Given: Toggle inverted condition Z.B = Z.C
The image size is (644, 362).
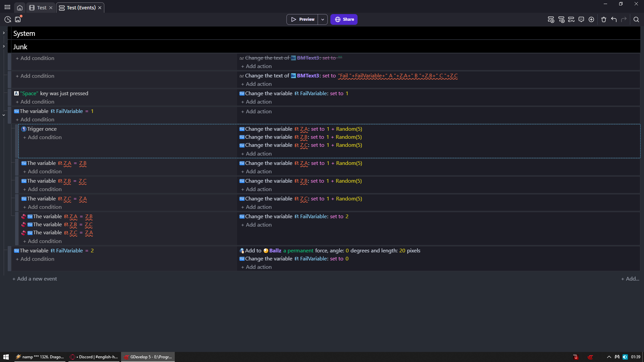Looking at the screenshot, I should point(23,225).
